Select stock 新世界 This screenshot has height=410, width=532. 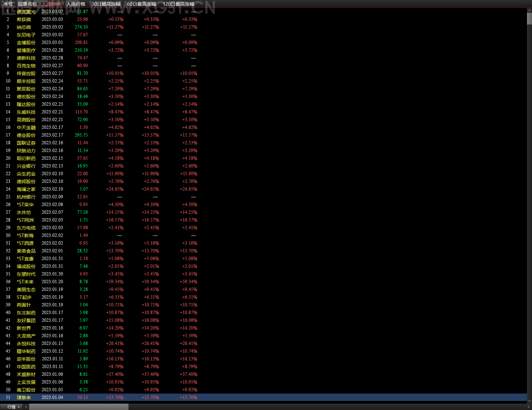pyautogui.click(x=24, y=328)
